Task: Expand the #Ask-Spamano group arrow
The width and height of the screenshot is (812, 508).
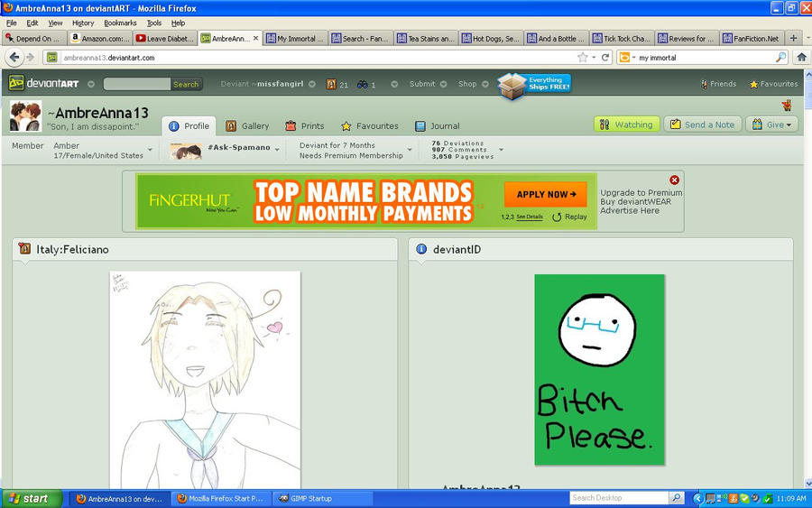Action: (277, 150)
